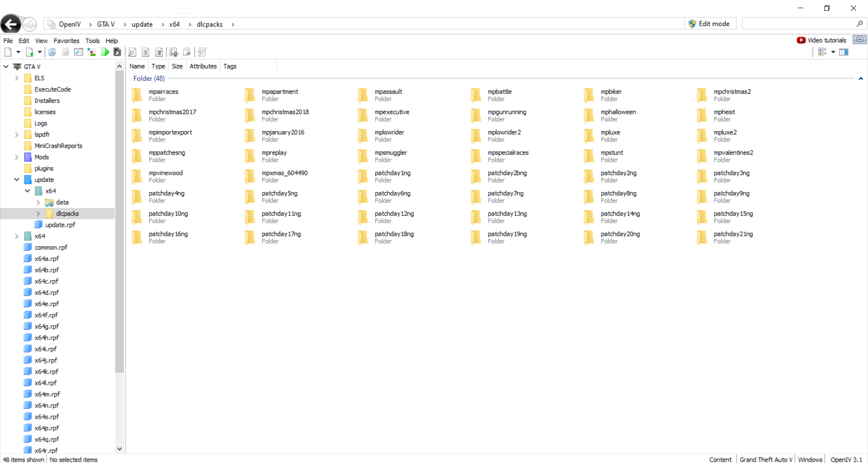Sort by the Name column header
Viewport: 868px width, 464px height.
click(137, 66)
